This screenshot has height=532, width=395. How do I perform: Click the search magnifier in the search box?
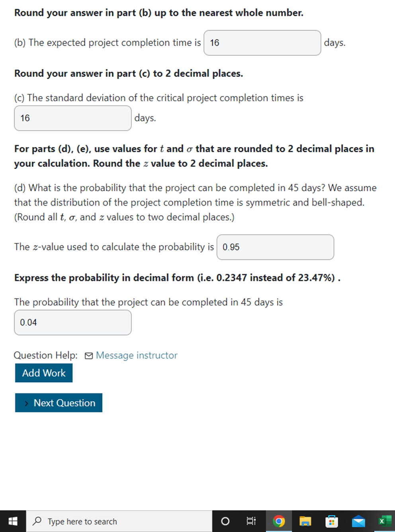pos(36,521)
